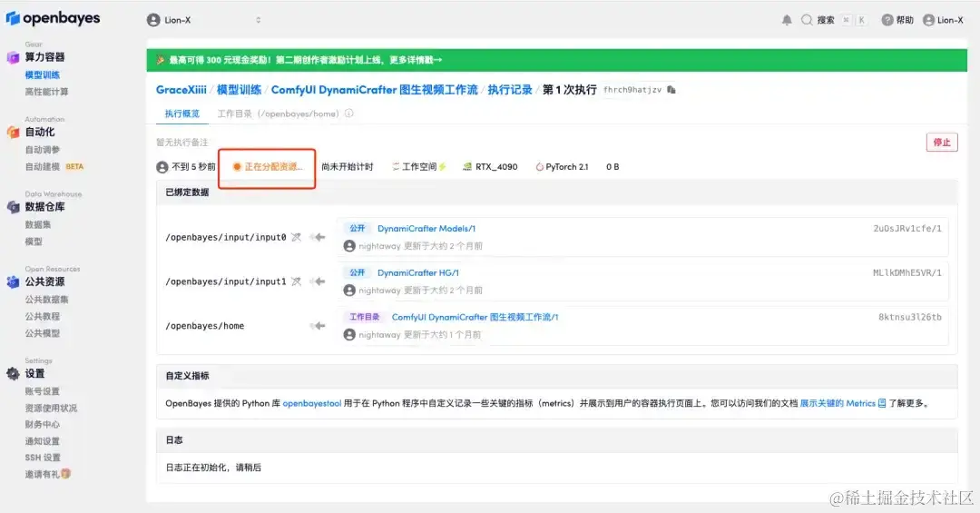Image resolution: width=980 pixels, height=513 pixels.
Task: Click the 尚未开始计时 text
Action: coord(347,167)
